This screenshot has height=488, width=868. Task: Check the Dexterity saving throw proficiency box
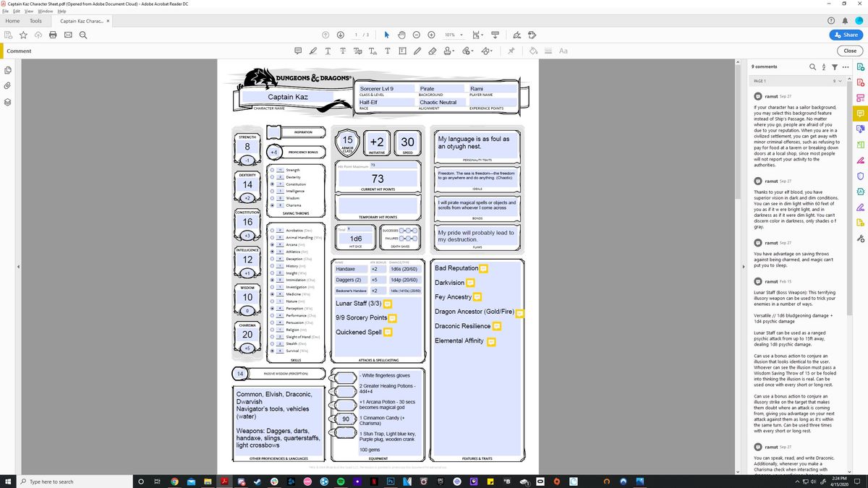click(x=272, y=177)
